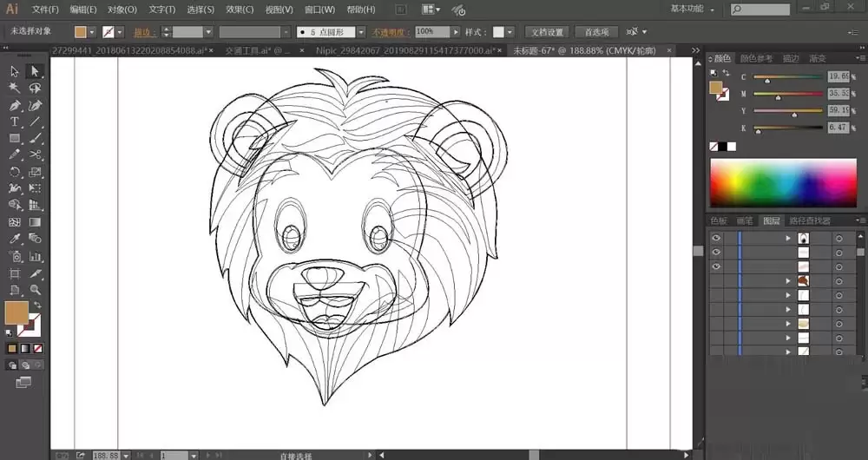Click the 文档设置 button
This screenshot has height=460, width=868.
(x=548, y=32)
